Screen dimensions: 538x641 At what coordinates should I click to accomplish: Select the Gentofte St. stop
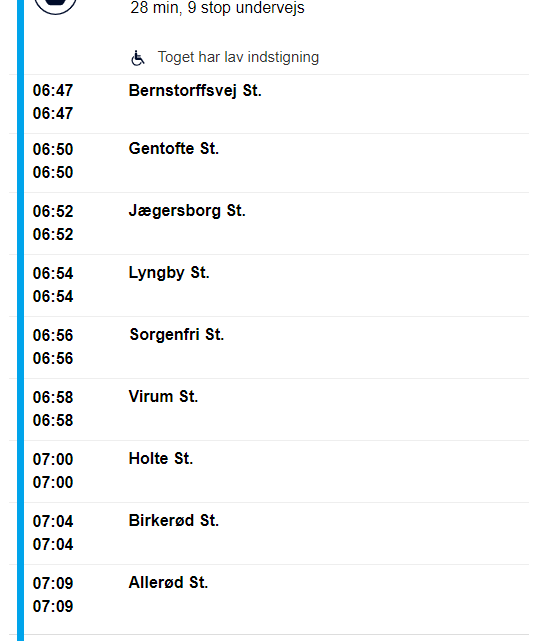174,148
